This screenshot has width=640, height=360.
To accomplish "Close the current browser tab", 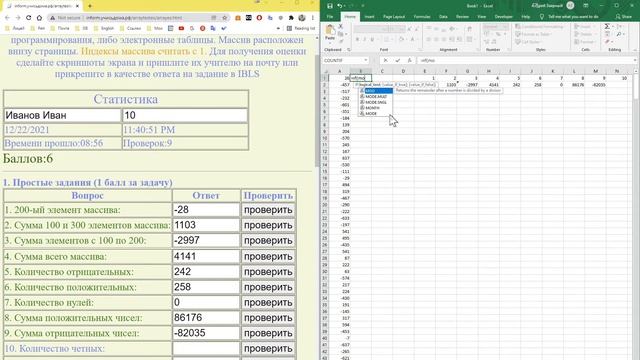I will click(x=77, y=6).
